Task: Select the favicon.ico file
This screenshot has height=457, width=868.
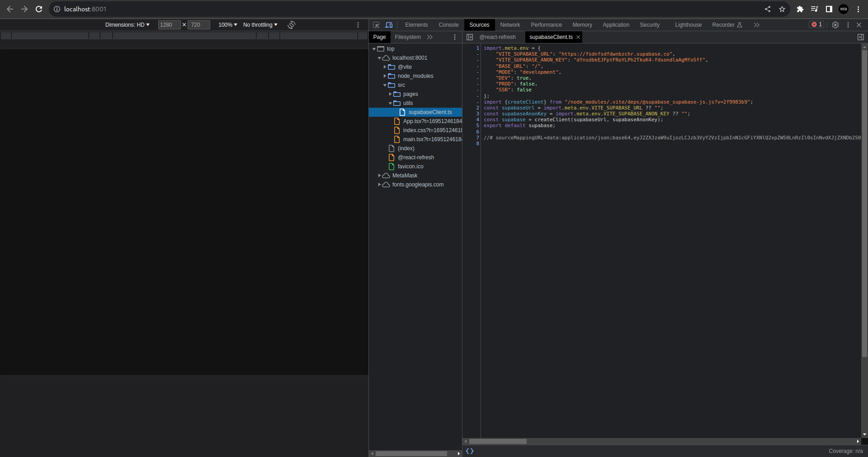Action: pos(410,166)
